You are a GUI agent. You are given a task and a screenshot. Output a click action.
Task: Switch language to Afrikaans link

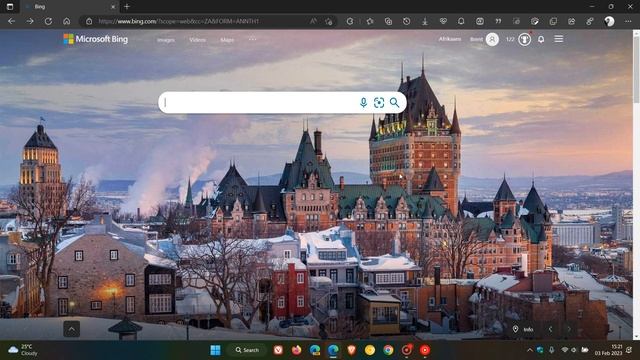(450, 39)
